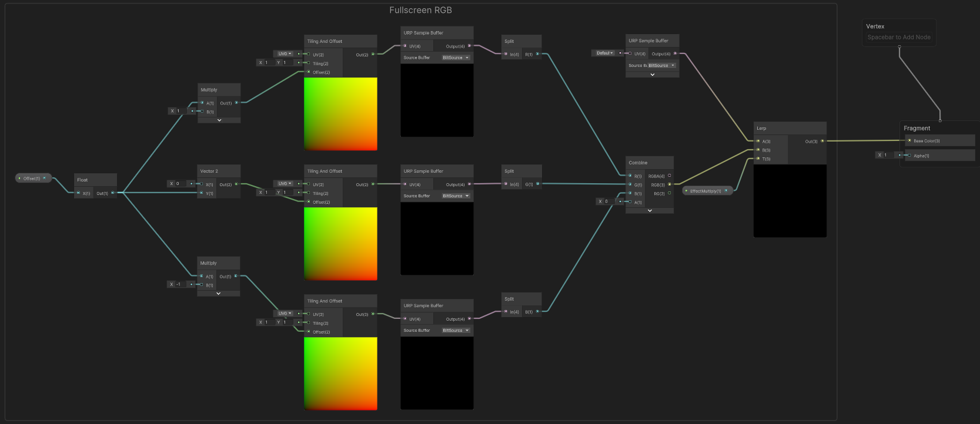Expand the top Multiply node's preview chevron
This screenshot has width=980, height=424.
(219, 120)
